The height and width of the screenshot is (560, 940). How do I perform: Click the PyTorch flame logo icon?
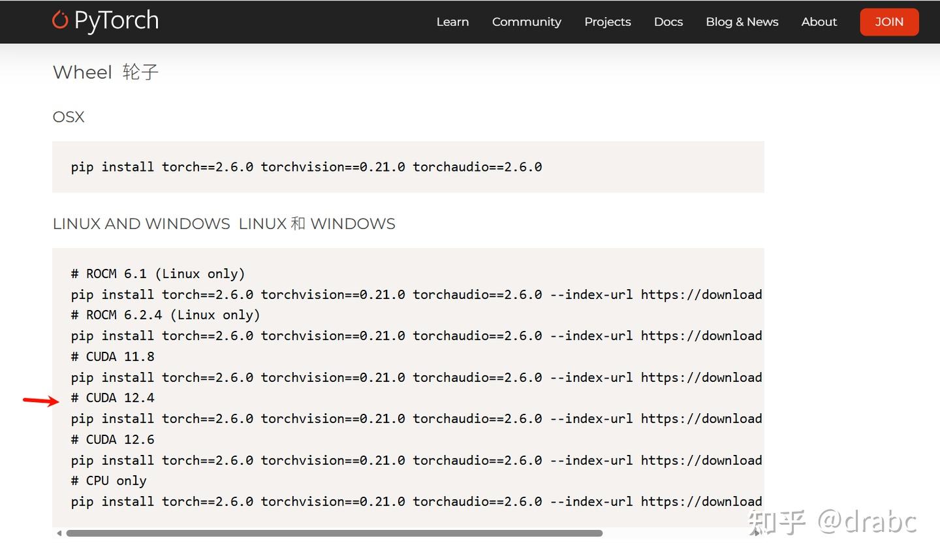tap(60, 20)
